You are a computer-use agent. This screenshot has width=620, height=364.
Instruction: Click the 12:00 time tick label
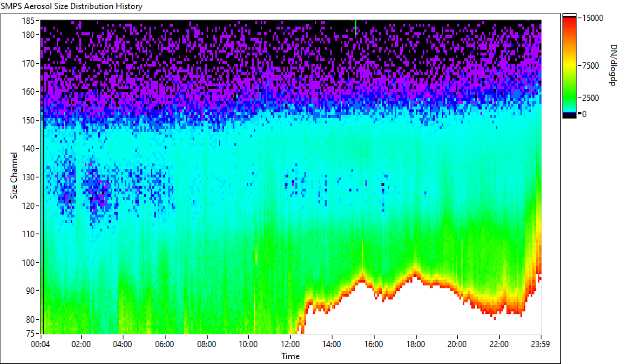click(290, 344)
